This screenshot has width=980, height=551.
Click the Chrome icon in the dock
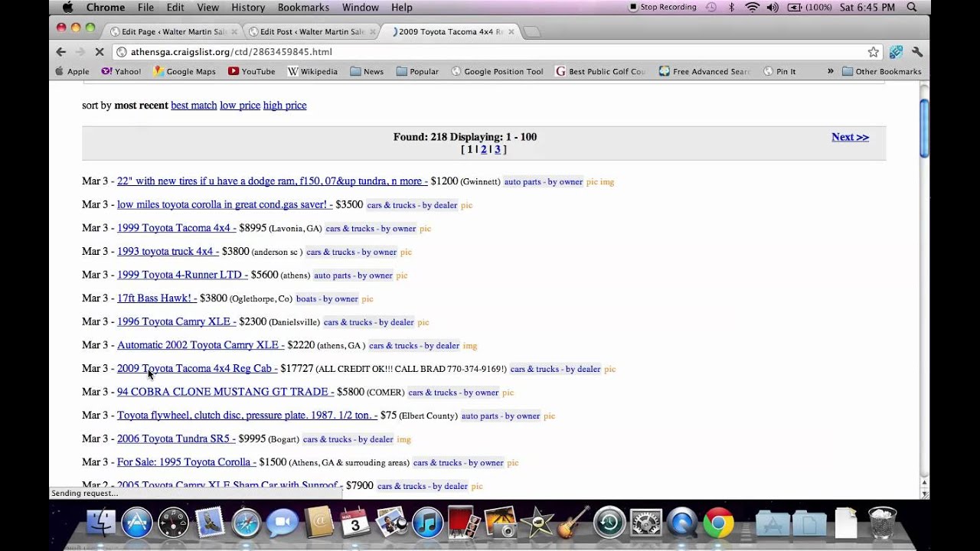(718, 523)
